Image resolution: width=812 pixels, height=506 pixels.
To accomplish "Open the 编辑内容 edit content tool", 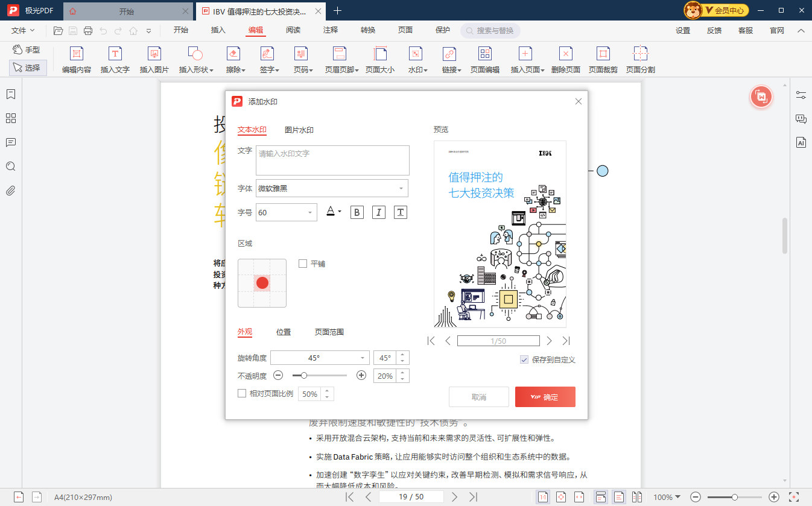I will (77, 60).
